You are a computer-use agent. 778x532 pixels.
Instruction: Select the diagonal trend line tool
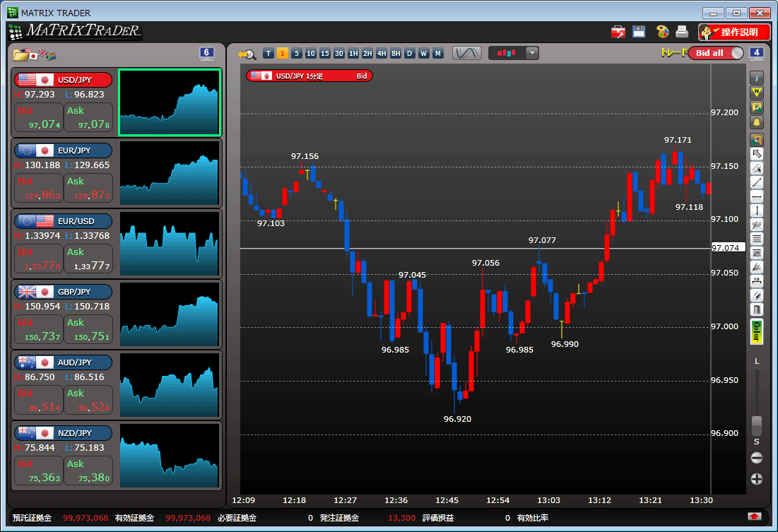click(x=757, y=182)
